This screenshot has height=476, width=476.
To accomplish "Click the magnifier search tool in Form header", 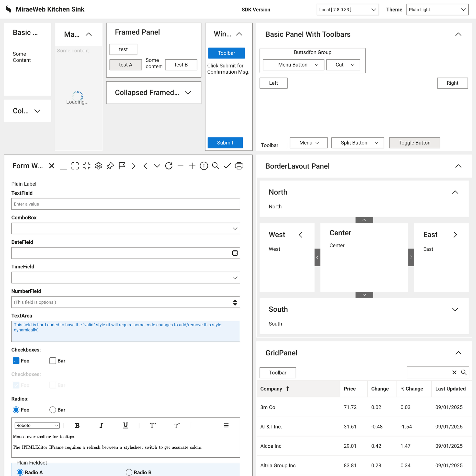I will pyautogui.click(x=215, y=166).
